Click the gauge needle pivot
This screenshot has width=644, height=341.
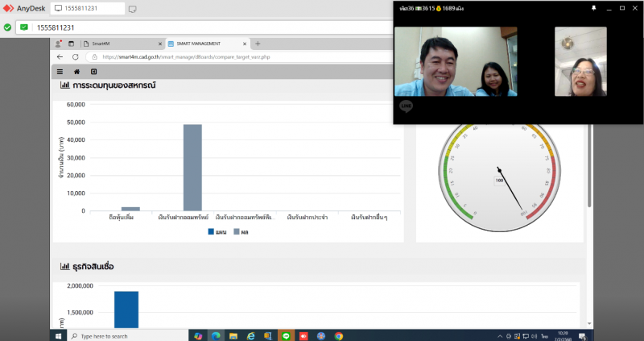pyautogui.click(x=499, y=170)
